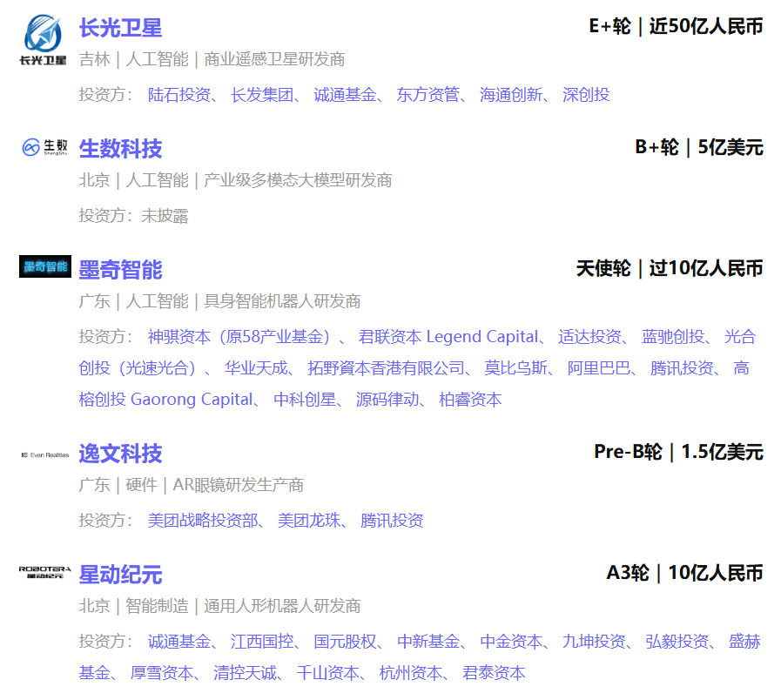Click the description 北京｜人工智能｜产业级多模态大模型研发商
Screen dimensions: 781x700
(x=235, y=180)
